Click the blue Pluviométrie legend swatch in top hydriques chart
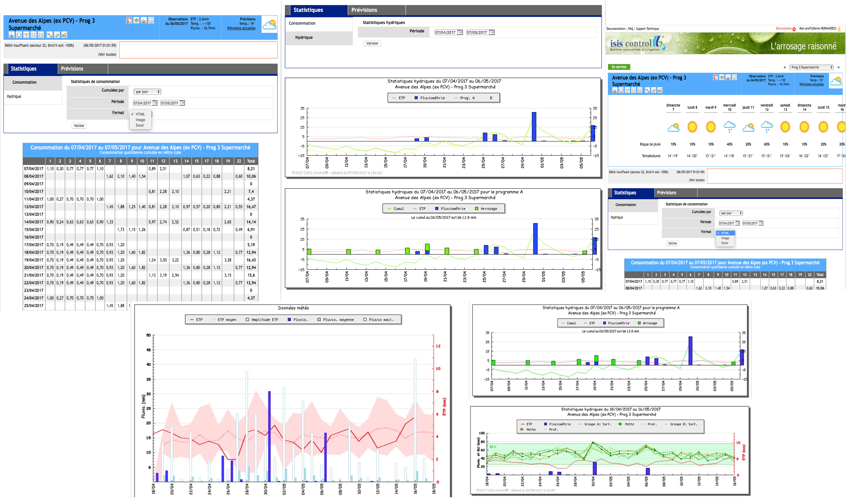 pos(416,98)
